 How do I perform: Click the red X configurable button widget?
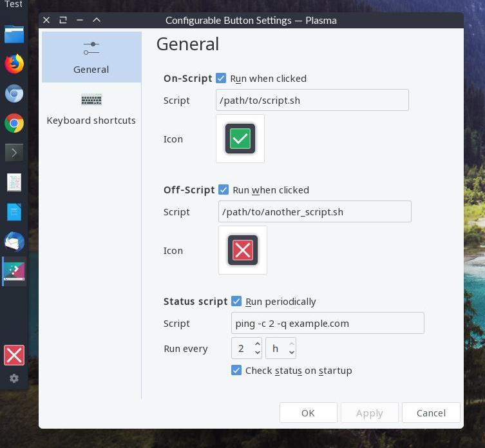point(14,355)
